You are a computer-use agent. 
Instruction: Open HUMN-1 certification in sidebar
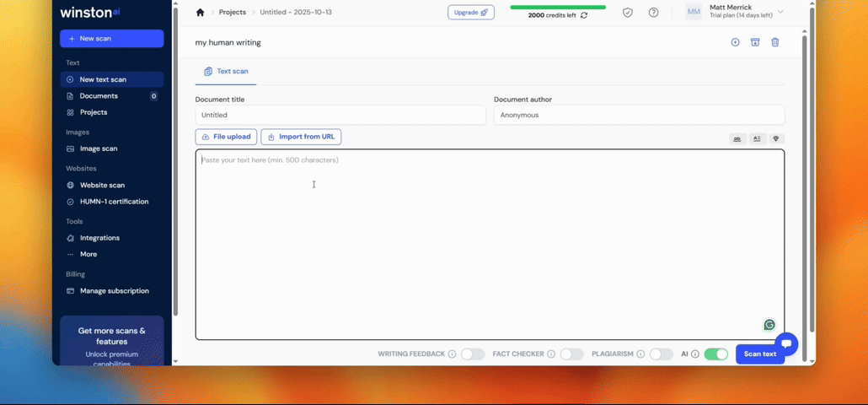[x=112, y=202]
